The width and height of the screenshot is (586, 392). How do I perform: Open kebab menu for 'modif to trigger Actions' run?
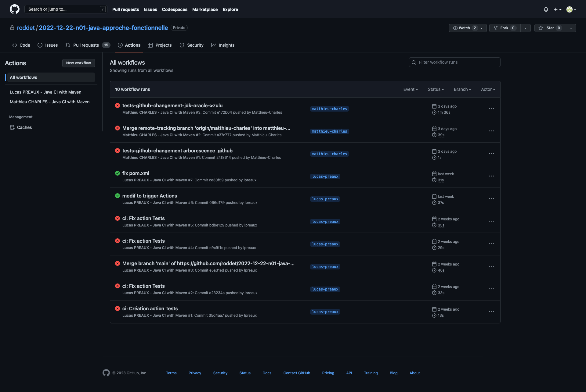point(492,199)
